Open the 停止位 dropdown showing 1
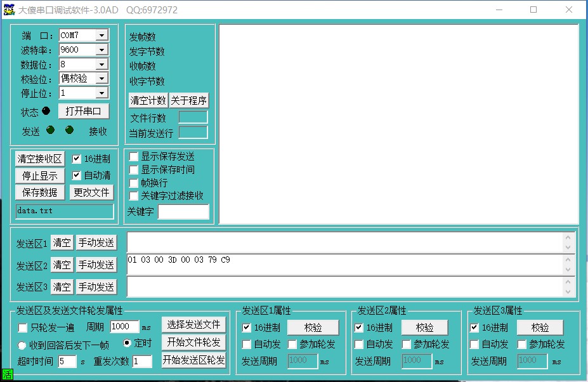Viewport: 588px width, 382px height. (101, 93)
